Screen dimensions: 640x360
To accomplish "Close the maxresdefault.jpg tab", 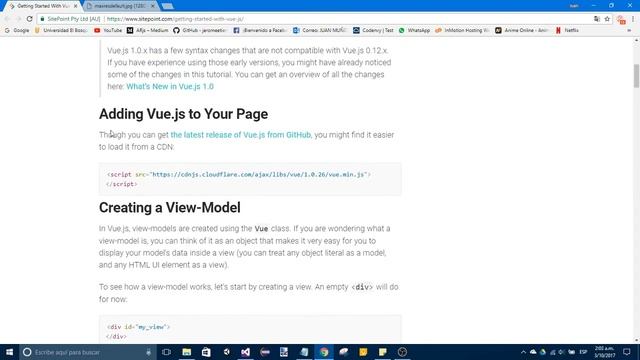I will (153, 6).
